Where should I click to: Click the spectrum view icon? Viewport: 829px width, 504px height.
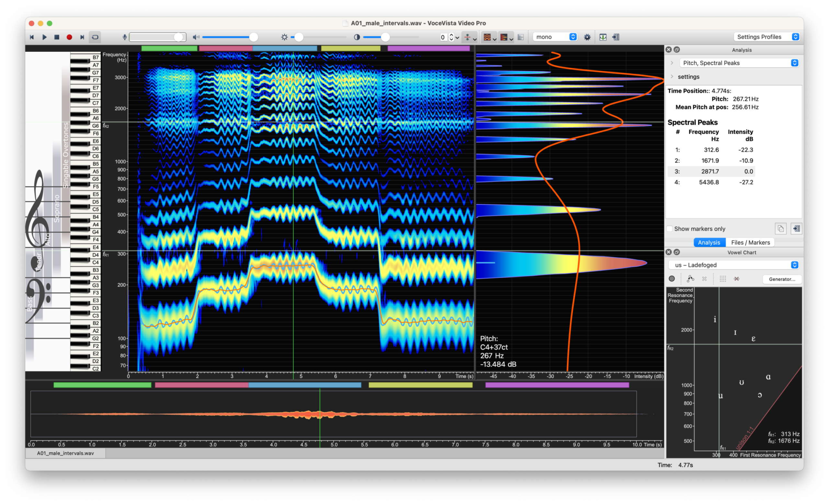point(504,37)
